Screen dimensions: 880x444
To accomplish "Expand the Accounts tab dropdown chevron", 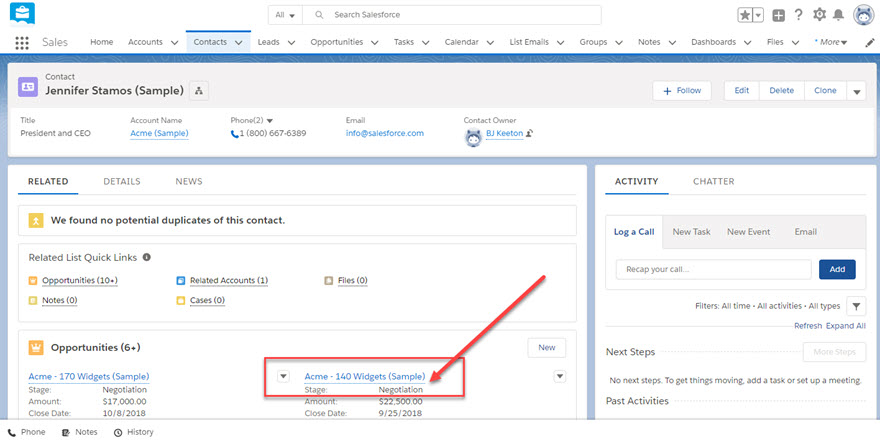I will (174, 43).
